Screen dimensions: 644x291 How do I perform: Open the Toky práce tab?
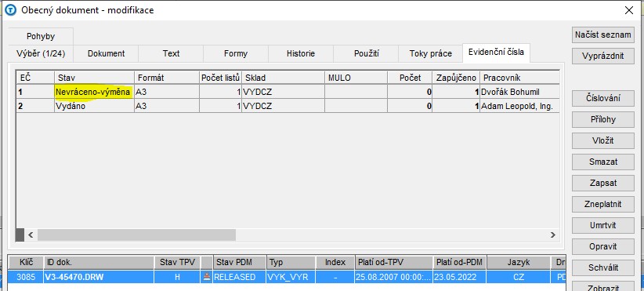430,53
